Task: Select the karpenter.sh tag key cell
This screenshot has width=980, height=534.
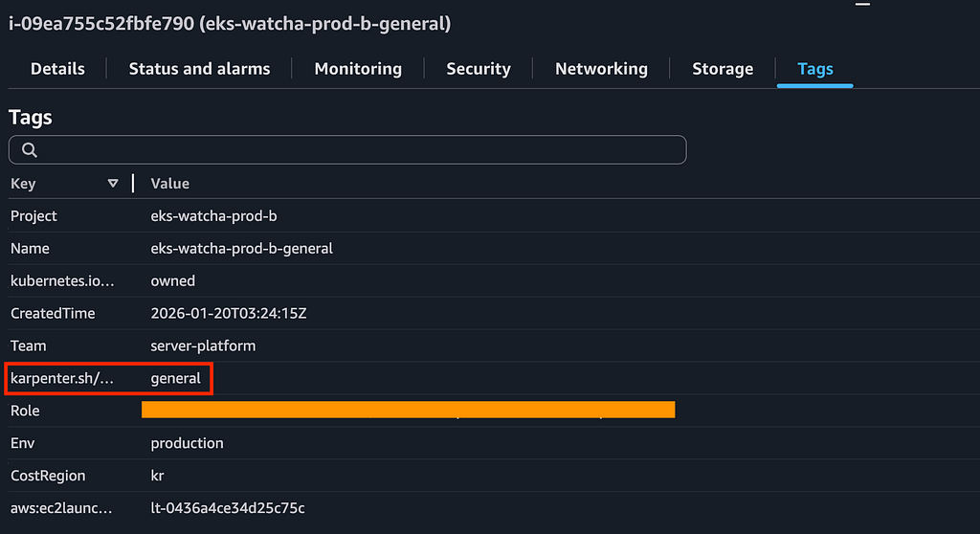Action: [62, 378]
